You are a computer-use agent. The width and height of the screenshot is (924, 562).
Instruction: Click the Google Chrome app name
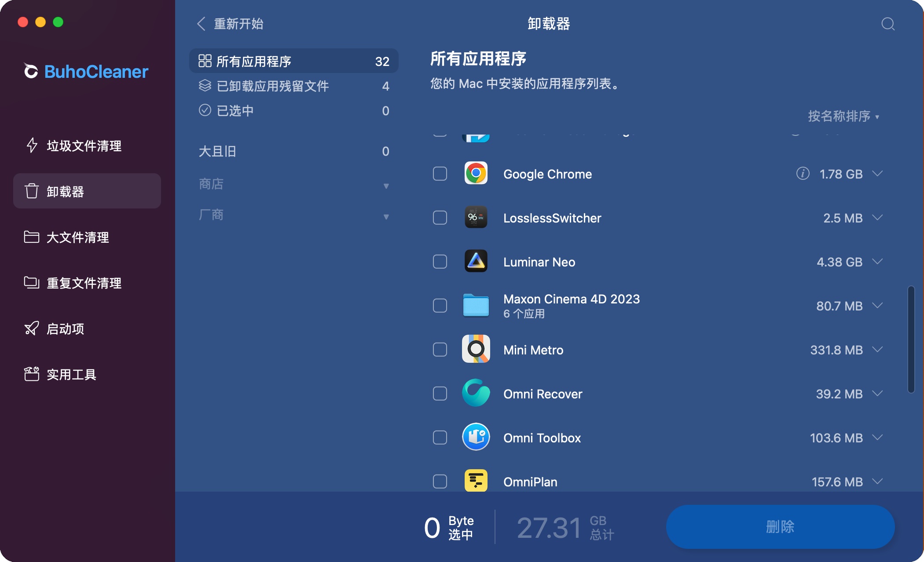pyautogui.click(x=547, y=174)
